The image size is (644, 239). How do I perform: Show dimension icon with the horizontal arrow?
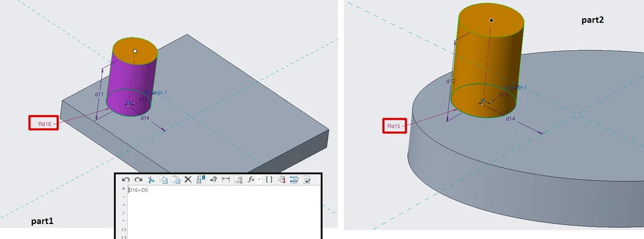[x=226, y=180]
